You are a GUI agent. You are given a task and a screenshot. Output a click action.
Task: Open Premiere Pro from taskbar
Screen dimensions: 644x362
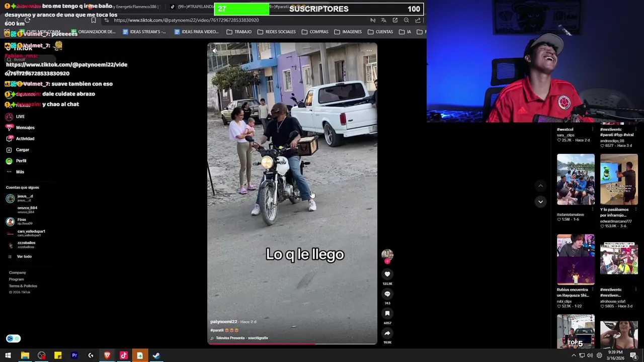74,355
